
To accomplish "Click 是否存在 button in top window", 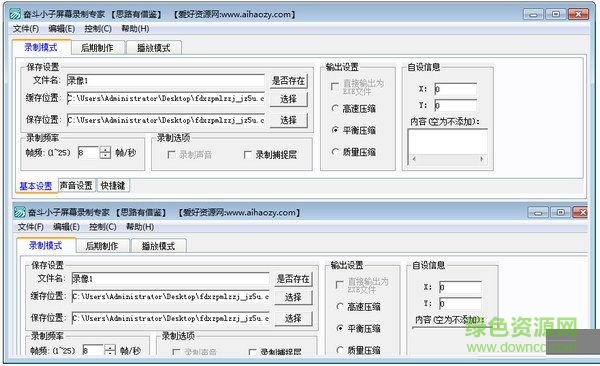I will point(289,81).
